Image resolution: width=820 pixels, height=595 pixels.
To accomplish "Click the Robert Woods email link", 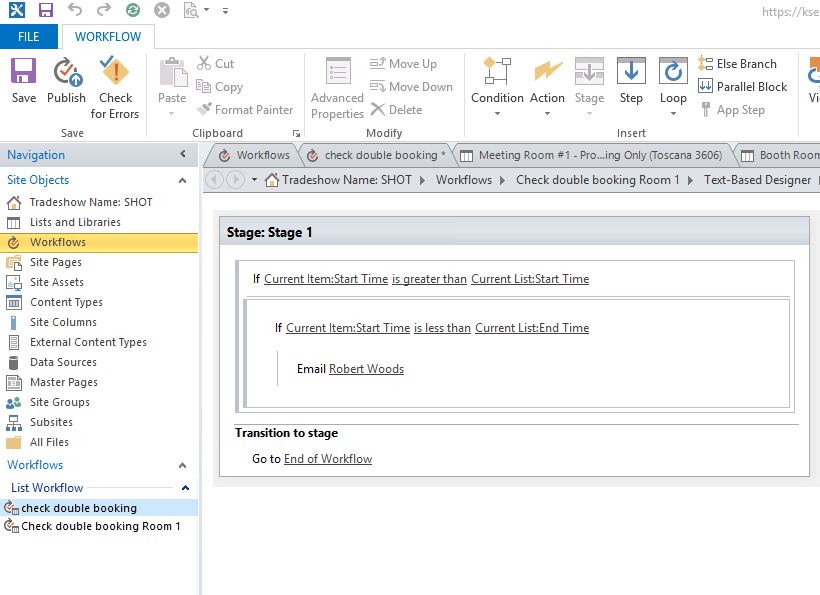I will (x=366, y=369).
